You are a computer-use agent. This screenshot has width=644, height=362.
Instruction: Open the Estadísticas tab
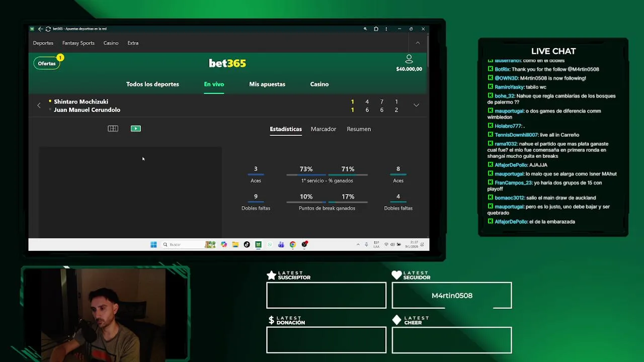[286, 129]
